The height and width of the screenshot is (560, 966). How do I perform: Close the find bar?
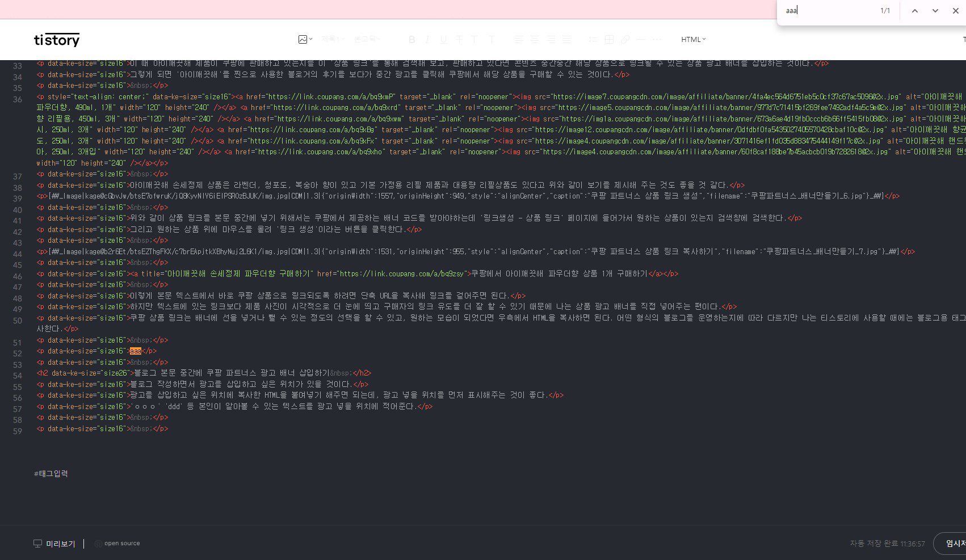(x=956, y=11)
